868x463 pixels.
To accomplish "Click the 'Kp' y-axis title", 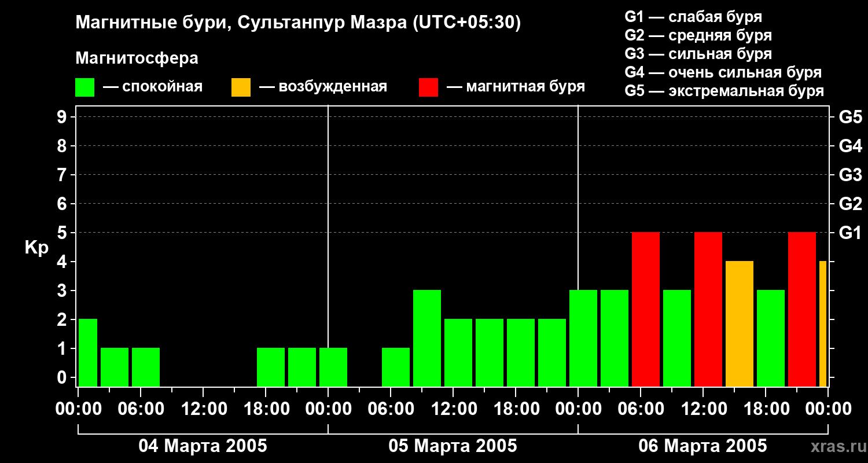I will click(x=36, y=248).
